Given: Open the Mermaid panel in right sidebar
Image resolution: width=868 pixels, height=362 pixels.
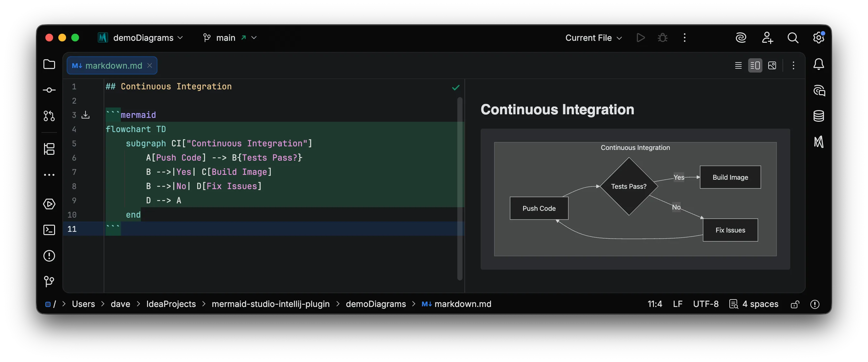Looking at the screenshot, I should pyautogui.click(x=819, y=141).
